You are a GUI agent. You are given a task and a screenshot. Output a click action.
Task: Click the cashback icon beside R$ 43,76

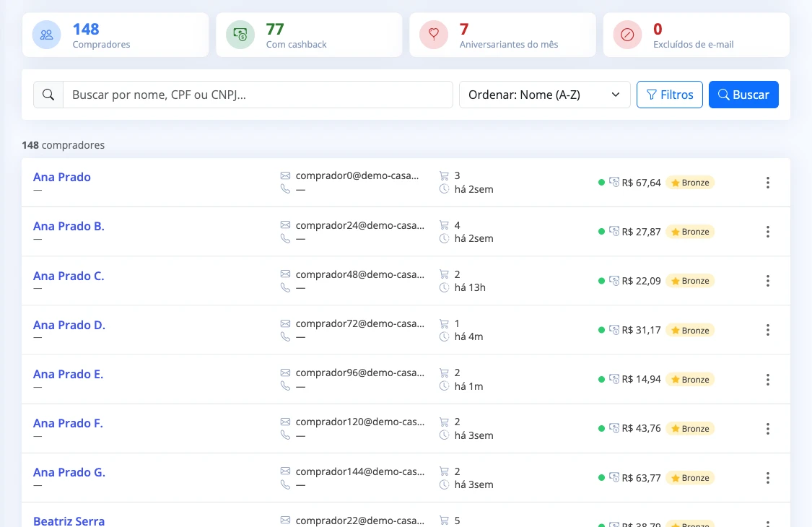[x=614, y=428]
